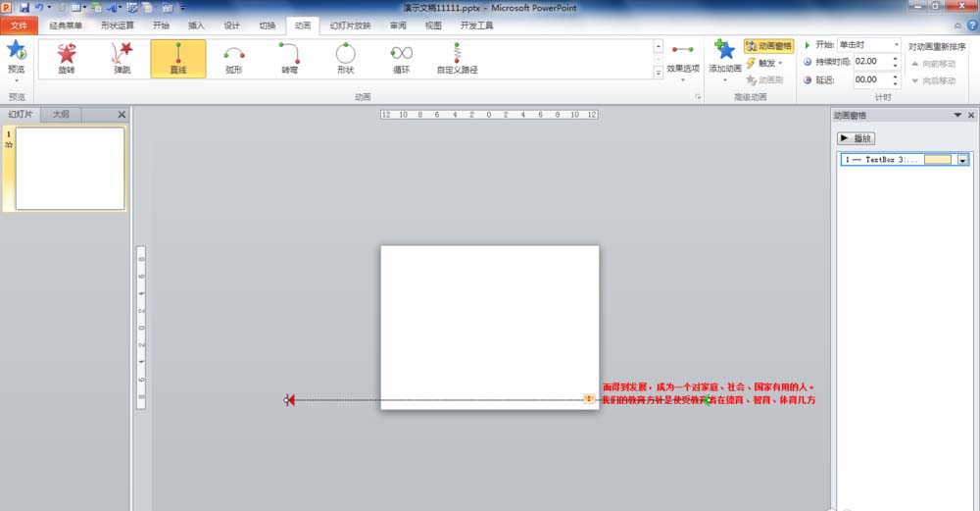Close the slides thumbnail pane
980x511 pixels.
point(122,115)
